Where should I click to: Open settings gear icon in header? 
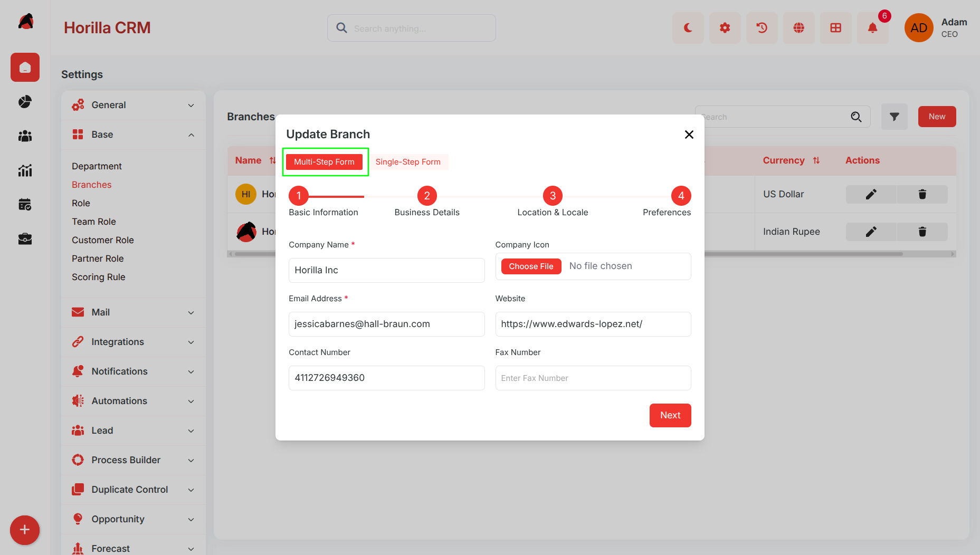pos(725,28)
